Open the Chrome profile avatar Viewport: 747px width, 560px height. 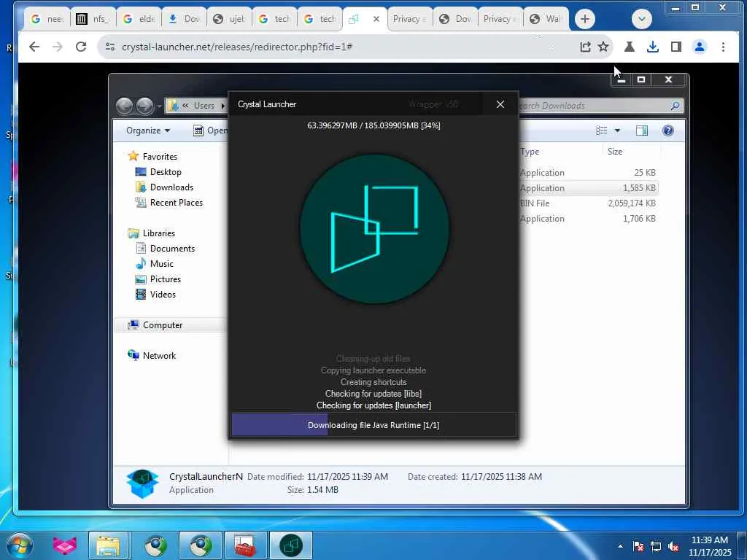(x=700, y=47)
